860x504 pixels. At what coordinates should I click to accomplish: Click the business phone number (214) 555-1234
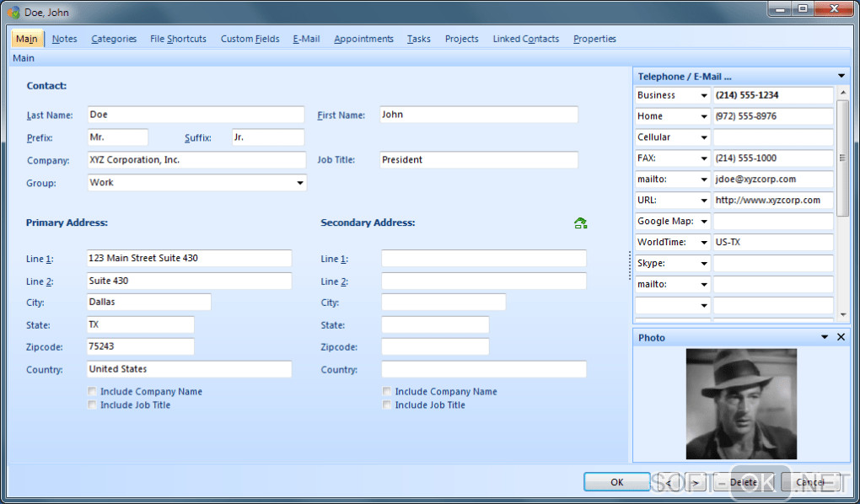773,95
